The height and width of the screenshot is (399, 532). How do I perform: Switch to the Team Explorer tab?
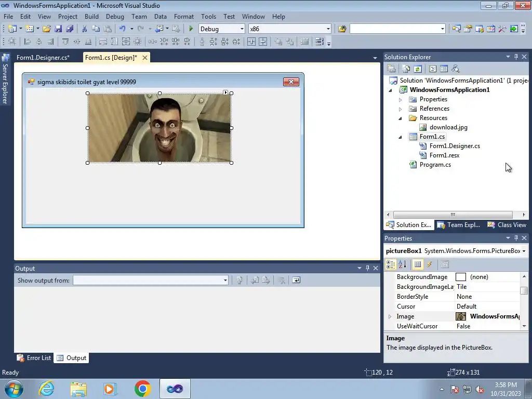(459, 225)
